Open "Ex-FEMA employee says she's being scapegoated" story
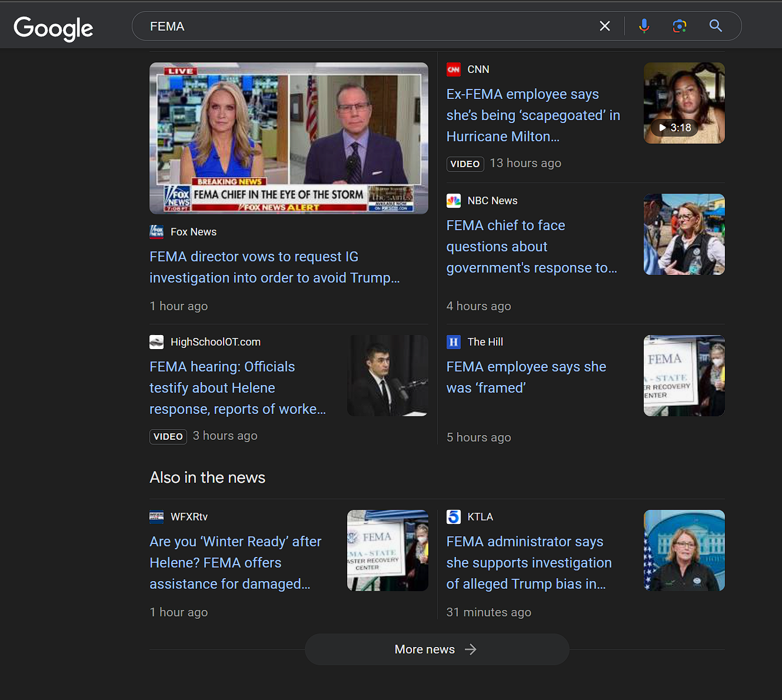 533,115
